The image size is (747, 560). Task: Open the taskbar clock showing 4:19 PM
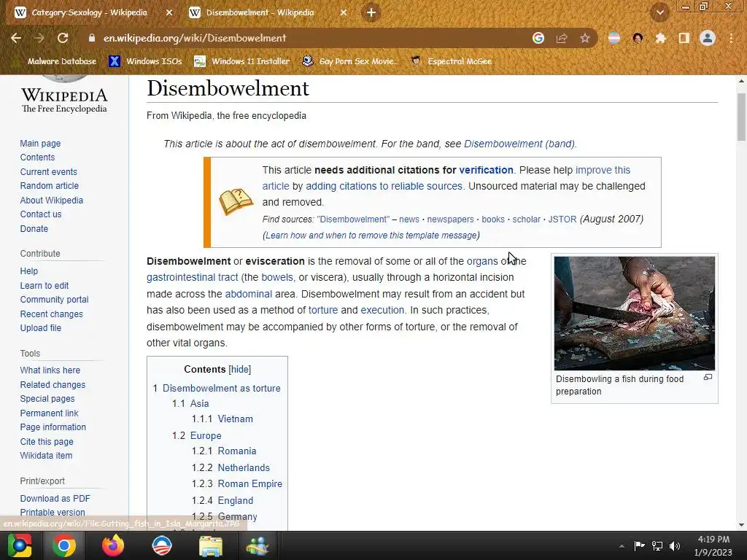pyautogui.click(x=713, y=546)
